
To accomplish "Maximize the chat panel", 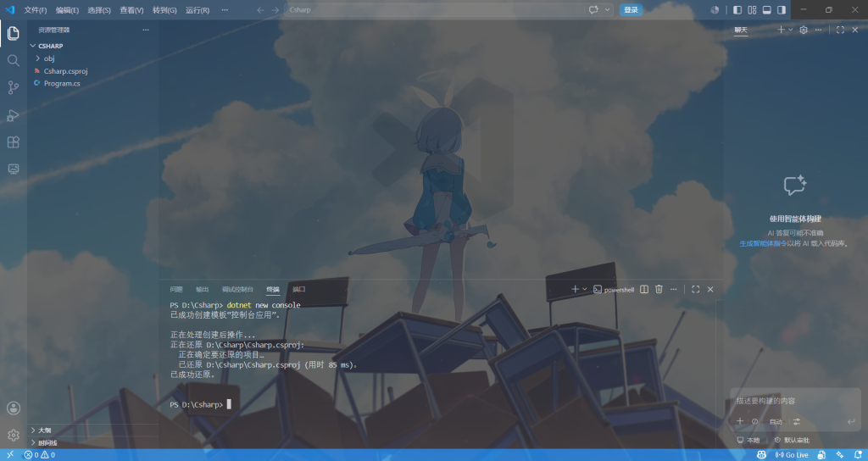I will 840,30.
